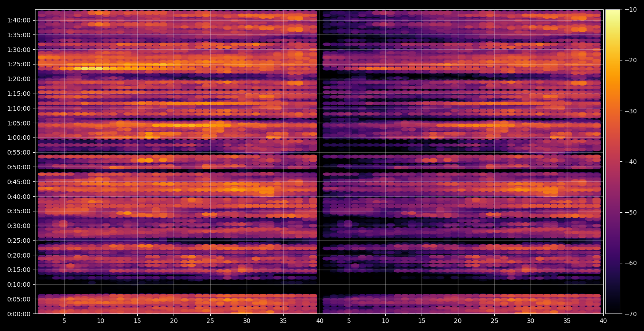Select time label 1:25:00

click(19, 64)
